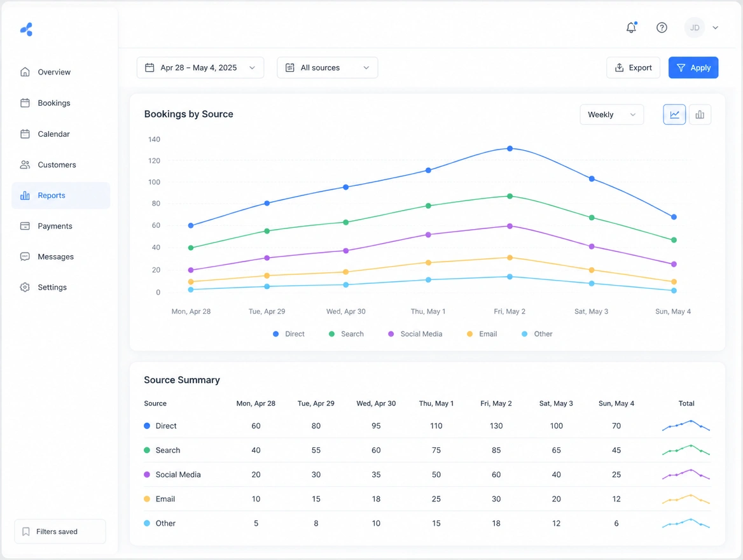Viewport: 743px width, 560px height.
Task: Toggle Direct series in chart legend
Action: pyautogui.click(x=289, y=334)
